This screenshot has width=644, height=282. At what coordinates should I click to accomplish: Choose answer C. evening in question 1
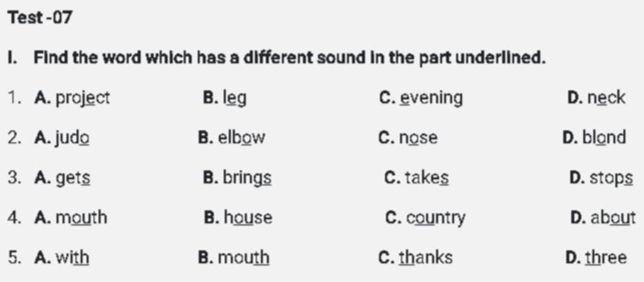tap(421, 99)
